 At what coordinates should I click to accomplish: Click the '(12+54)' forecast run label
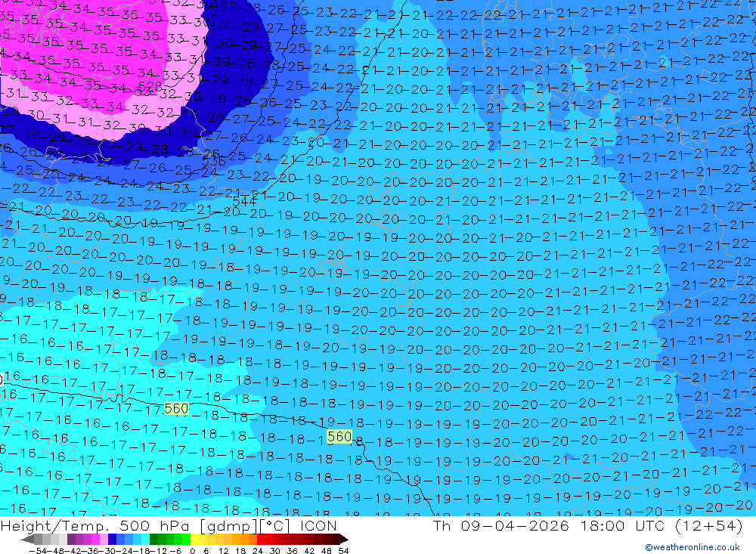coord(709,525)
